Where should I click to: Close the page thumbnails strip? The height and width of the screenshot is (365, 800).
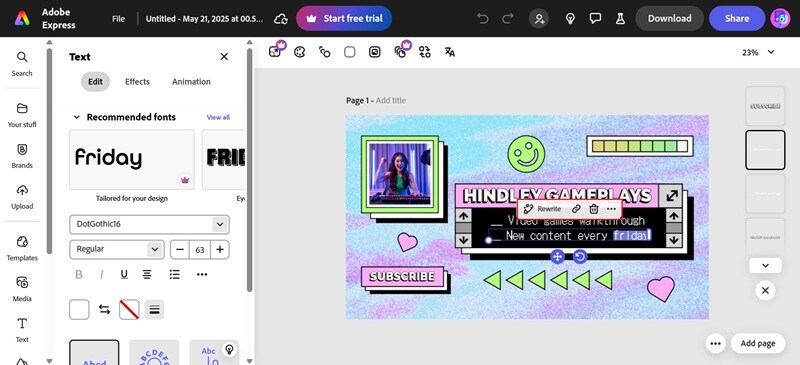pyautogui.click(x=765, y=290)
